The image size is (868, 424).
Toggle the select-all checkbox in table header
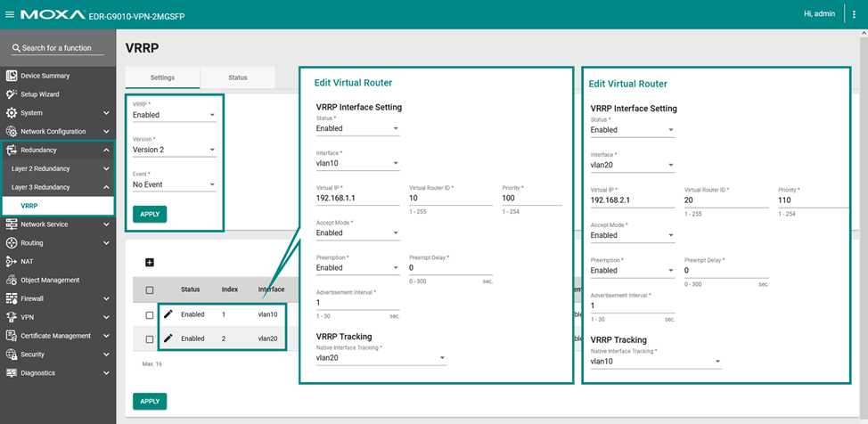click(150, 290)
